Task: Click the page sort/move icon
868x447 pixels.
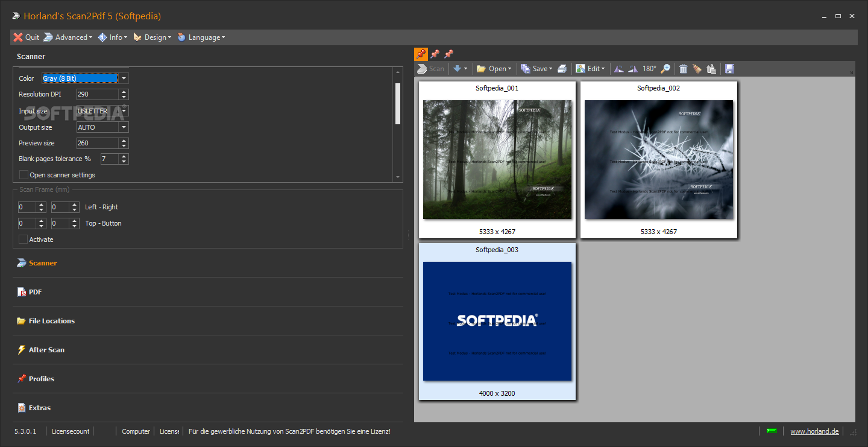Action: 711,69
